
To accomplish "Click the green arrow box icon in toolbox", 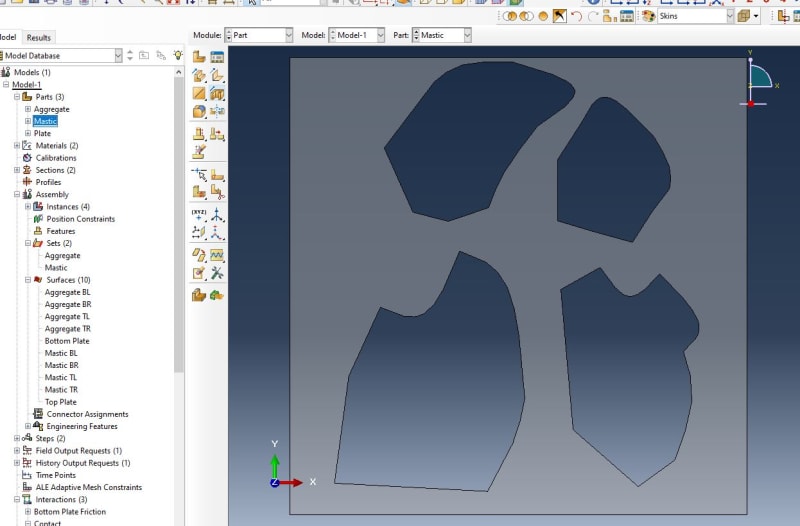I will [217, 295].
